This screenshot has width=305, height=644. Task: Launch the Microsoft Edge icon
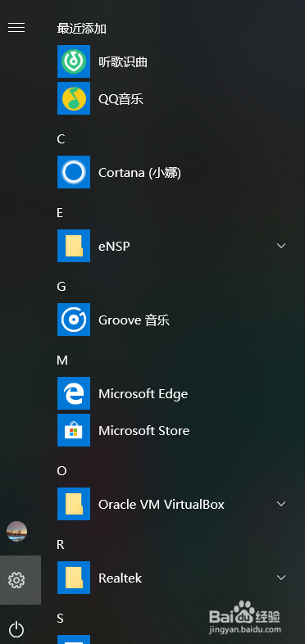[74, 393]
